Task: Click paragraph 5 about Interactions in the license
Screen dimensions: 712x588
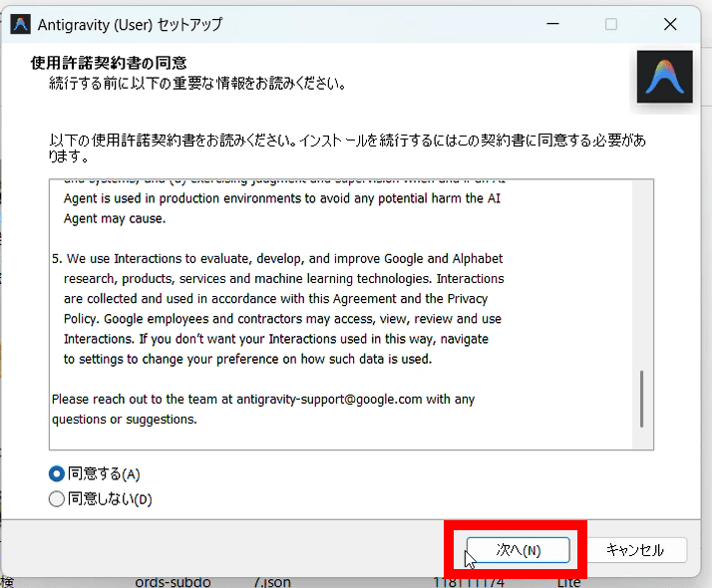Action: [x=279, y=309]
